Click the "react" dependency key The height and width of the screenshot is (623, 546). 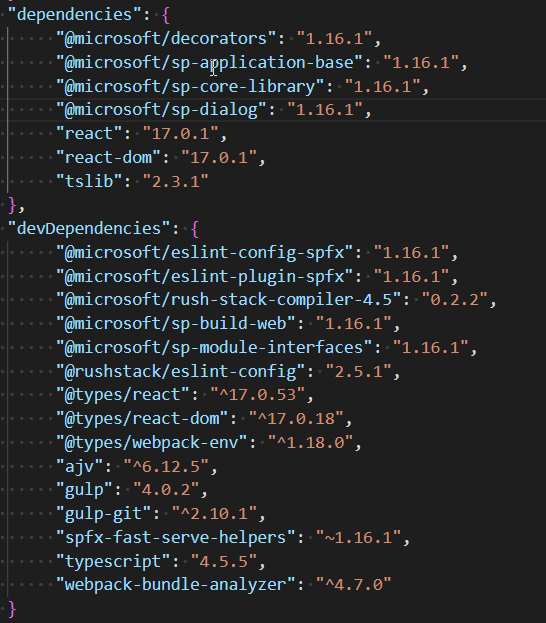(89, 134)
